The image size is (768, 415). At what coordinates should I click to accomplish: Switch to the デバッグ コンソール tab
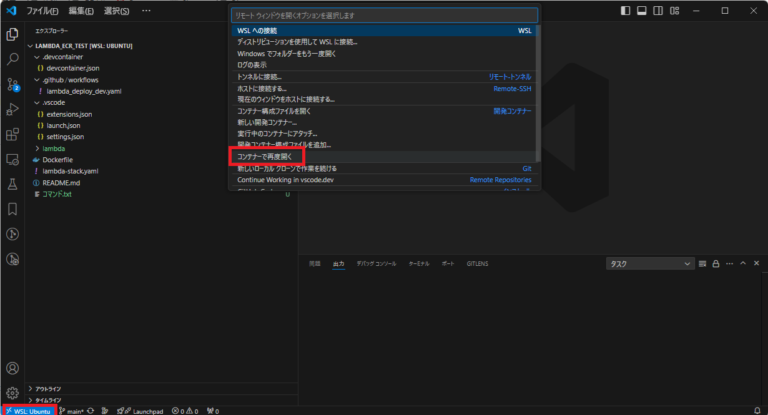tap(376, 264)
